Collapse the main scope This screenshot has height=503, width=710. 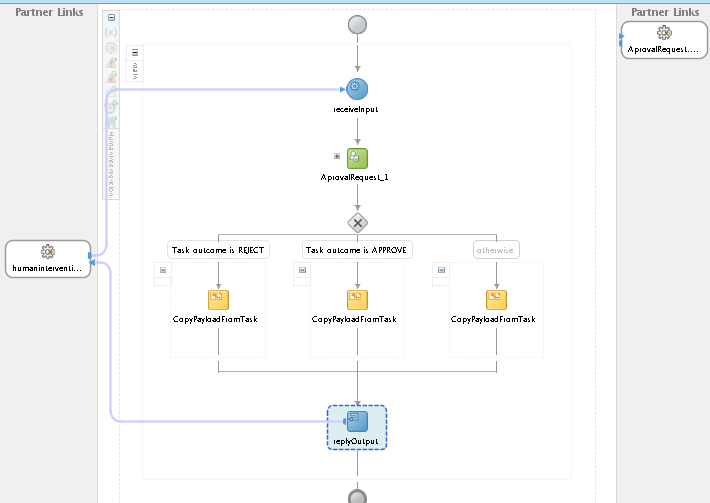click(x=135, y=53)
